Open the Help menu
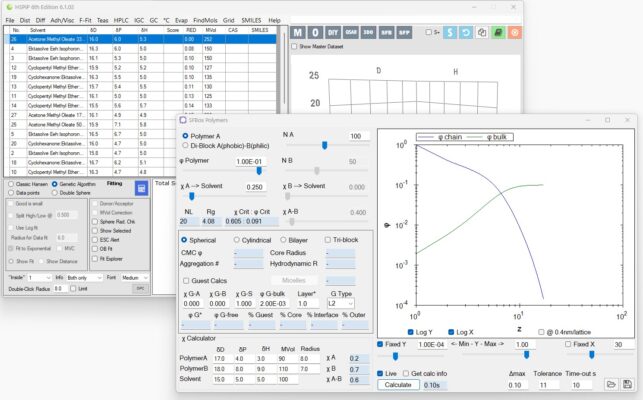Image resolution: width=643 pixels, height=400 pixels. 274,20
